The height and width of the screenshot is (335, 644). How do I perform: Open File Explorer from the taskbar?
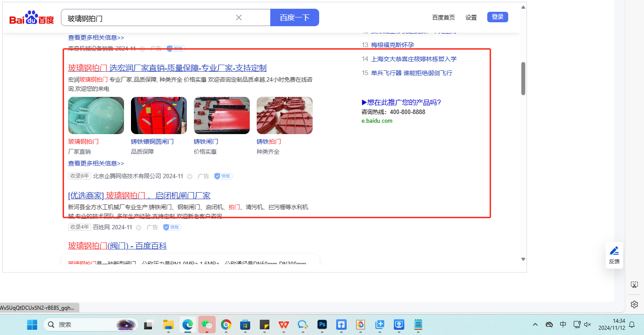click(x=168, y=325)
